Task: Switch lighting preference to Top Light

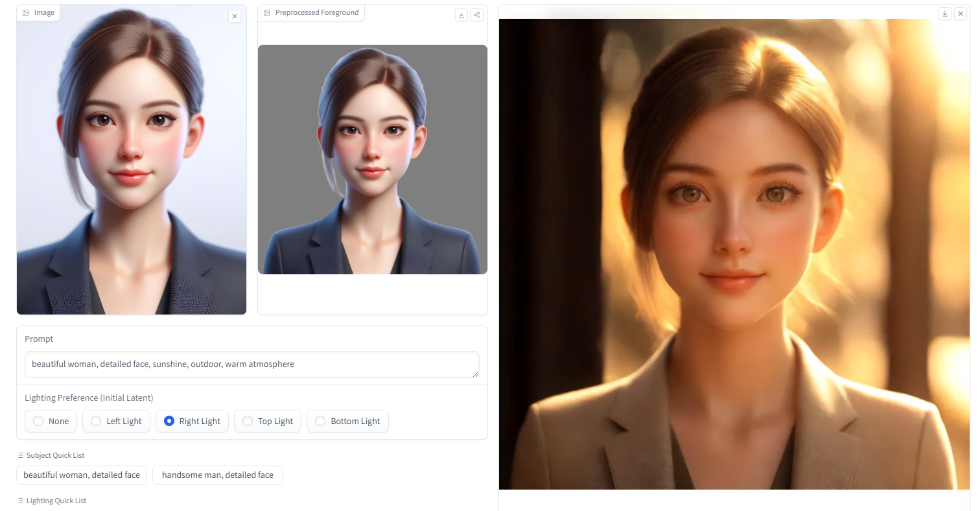Action: 248,421
